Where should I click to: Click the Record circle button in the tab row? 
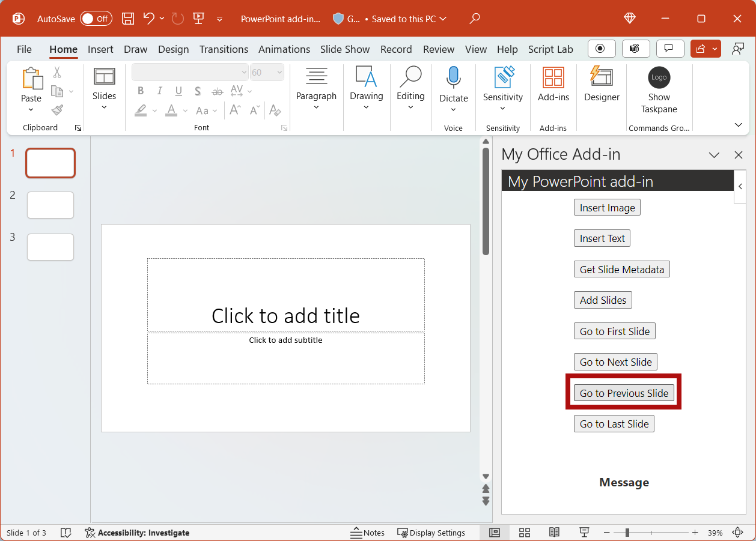602,49
